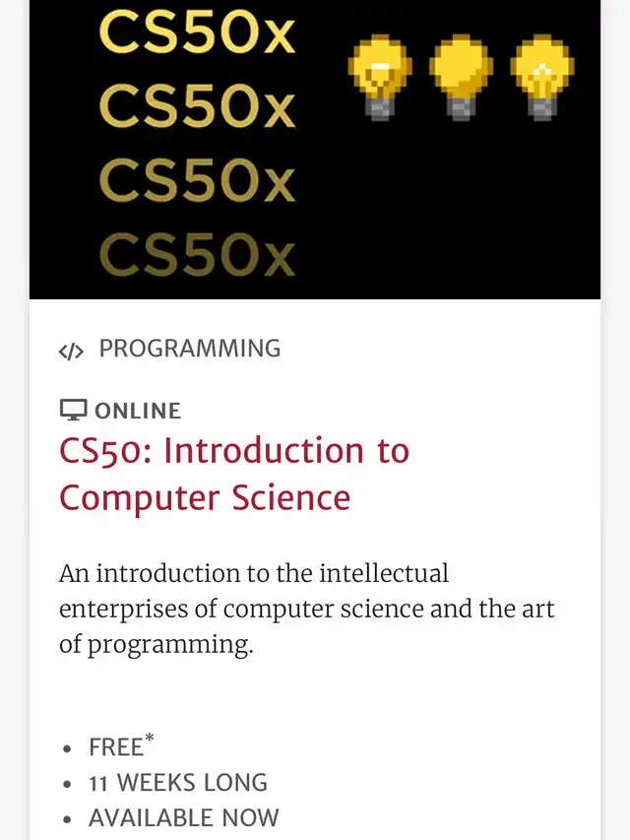This screenshot has width=630, height=840.
Task: Click the course description paragraph
Action: click(306, 609)
